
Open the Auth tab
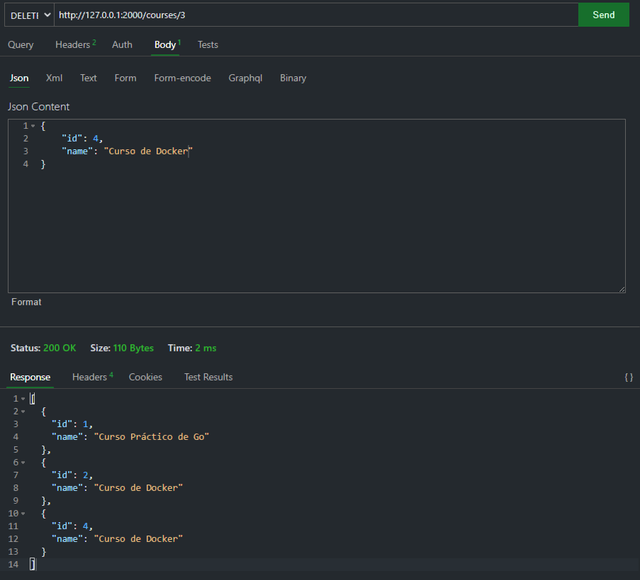[122, 44]
